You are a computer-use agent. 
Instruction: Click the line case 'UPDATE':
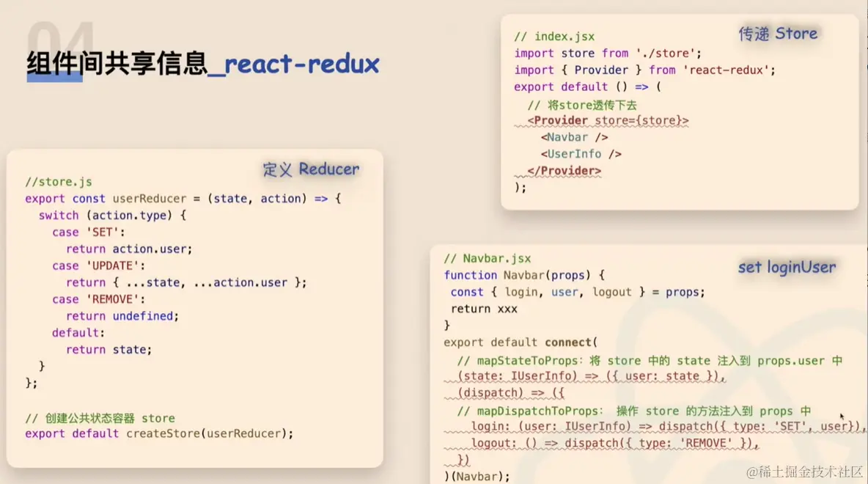coord(98,265)
